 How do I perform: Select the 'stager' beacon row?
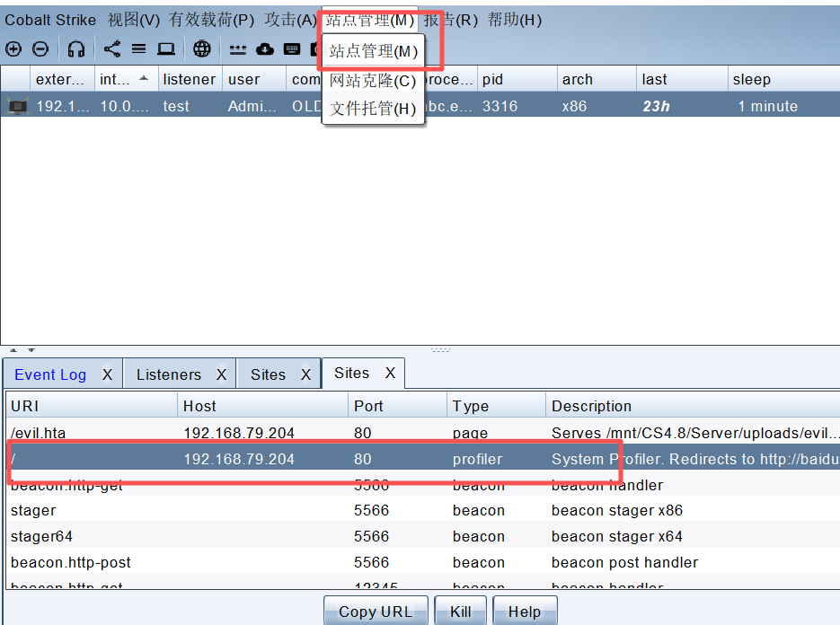[423, 510]
